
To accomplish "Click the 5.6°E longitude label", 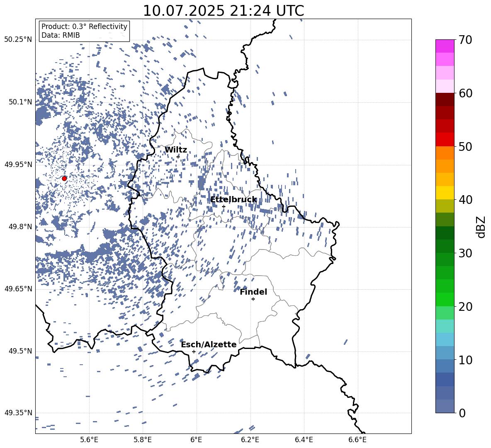I will (89, 440).
